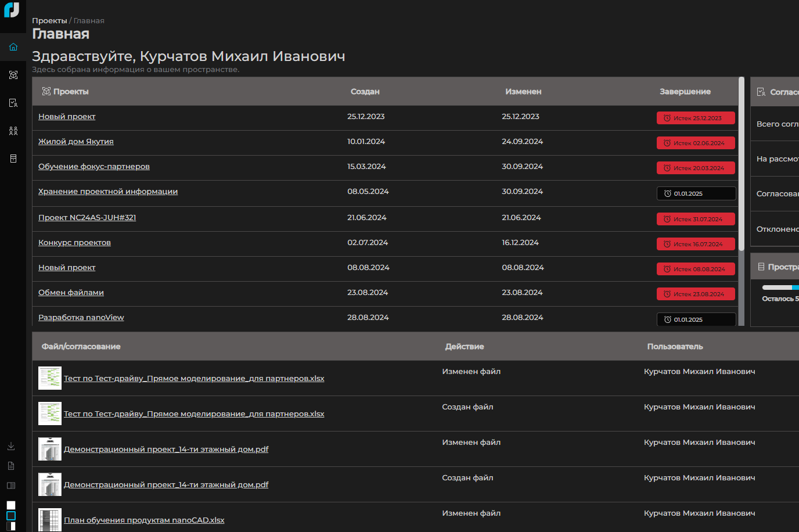This screenshot has width=799, height=532.
Task: Open the approvals checklist icon in sidebar
Action: [13, 103]
